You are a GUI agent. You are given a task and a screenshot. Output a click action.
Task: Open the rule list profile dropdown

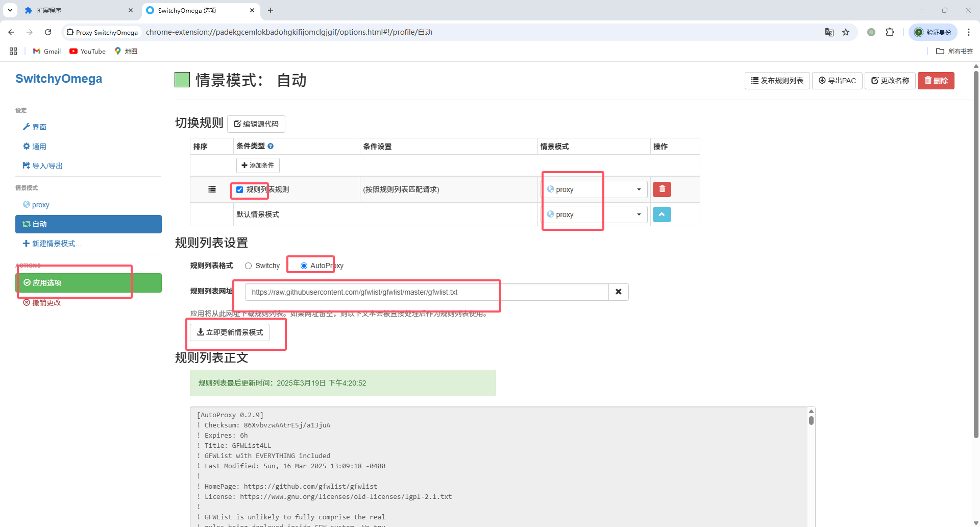(595, 189)
